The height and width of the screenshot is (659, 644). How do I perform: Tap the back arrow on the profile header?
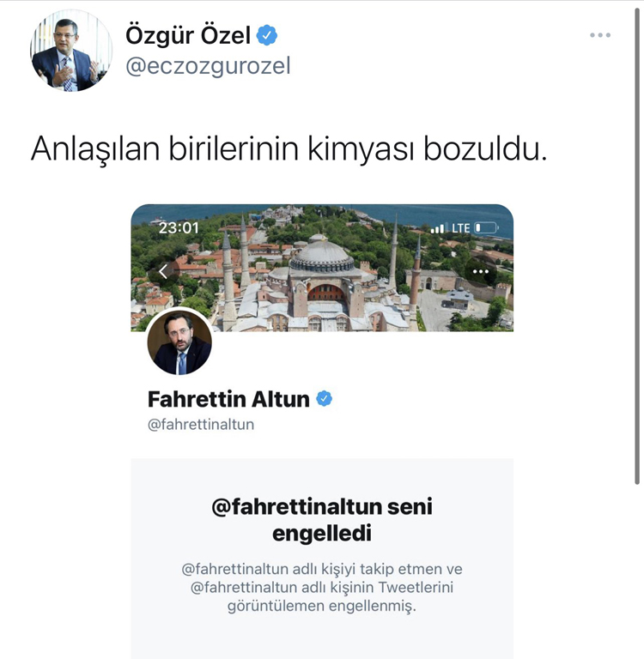(x=164, y=271)
